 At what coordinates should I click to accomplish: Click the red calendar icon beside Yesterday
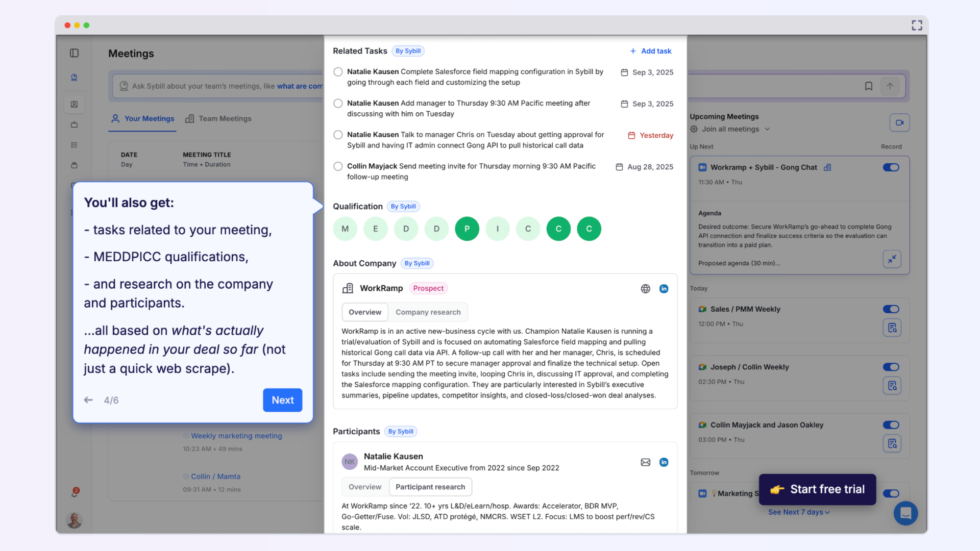(x=631, y=135)
